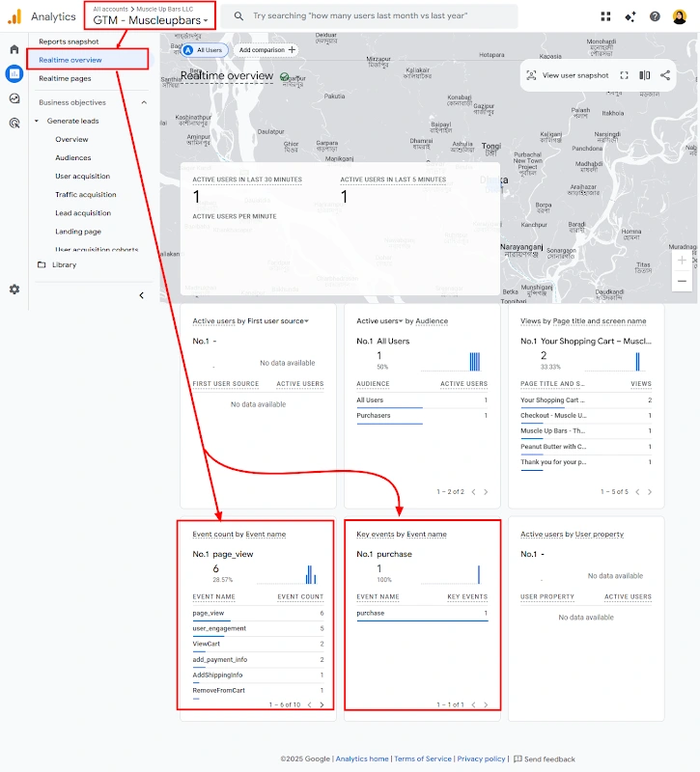The height and width of the screenshot is (772, 700).
Task: Open the user account avatar
Action: (680, 16)
